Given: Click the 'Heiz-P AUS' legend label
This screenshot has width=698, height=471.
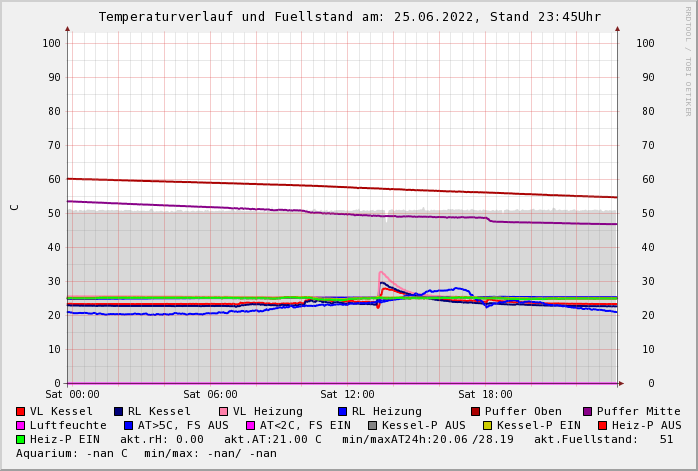Looking at the screenshot, I should (647, 426).
